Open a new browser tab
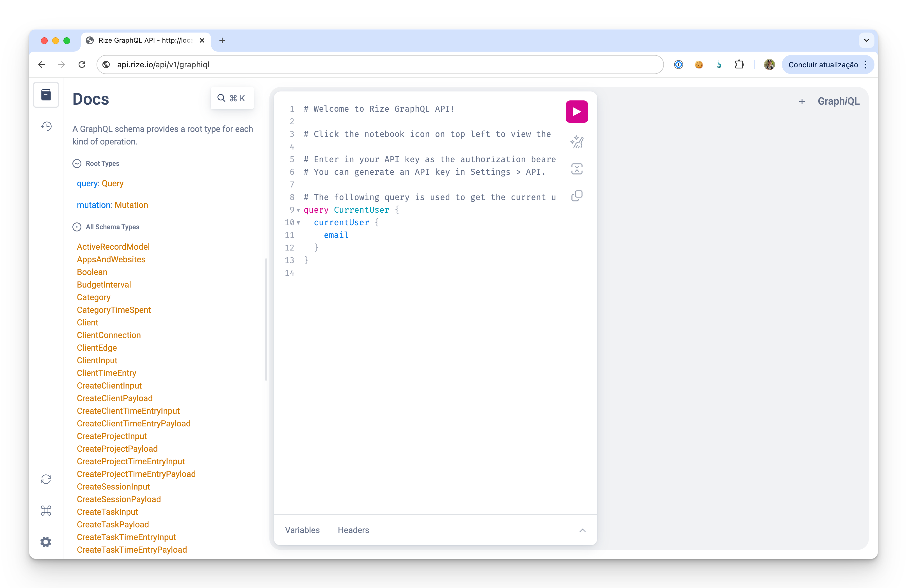 pyautogui.click(x=222, y=40)
